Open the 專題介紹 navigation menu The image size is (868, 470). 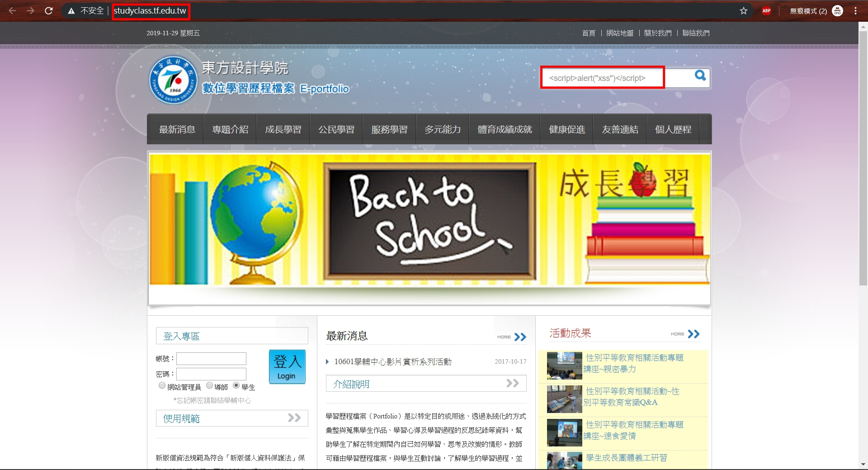coord(230,130)
